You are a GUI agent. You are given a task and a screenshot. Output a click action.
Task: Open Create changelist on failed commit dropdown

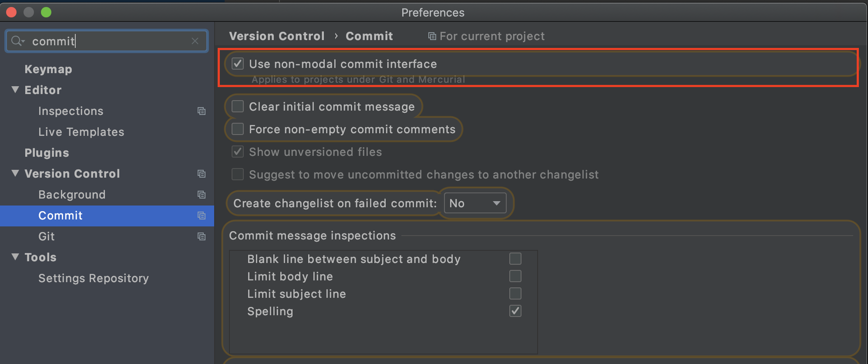tap(475, 203)
